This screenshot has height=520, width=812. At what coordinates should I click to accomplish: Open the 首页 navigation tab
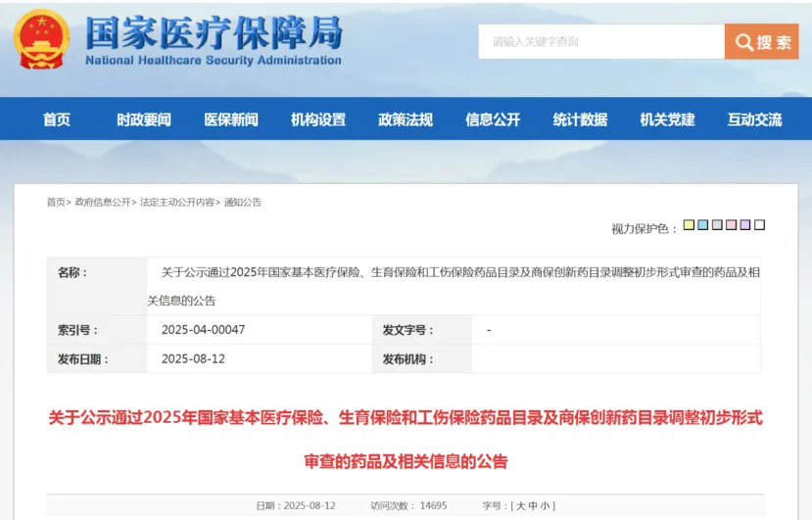pyautogui.click(x=57, y=119)
